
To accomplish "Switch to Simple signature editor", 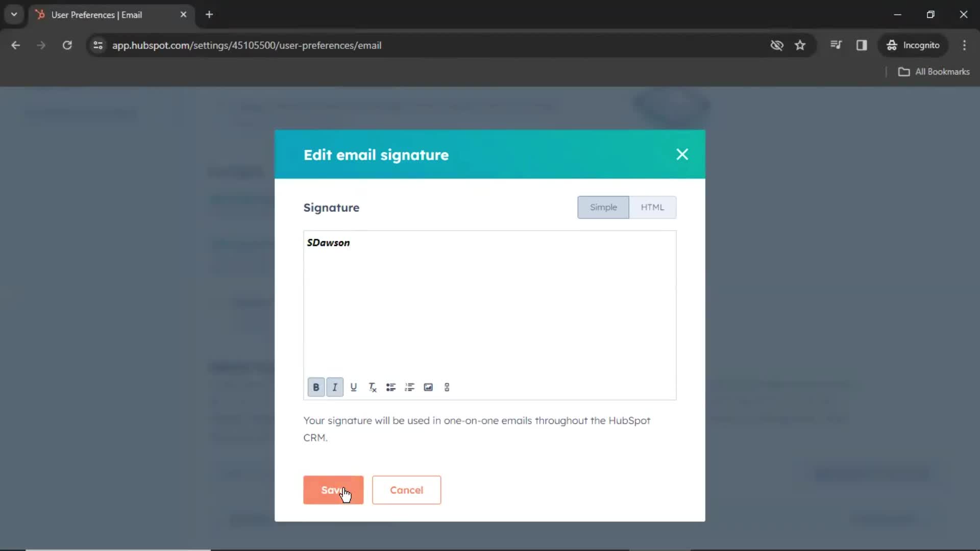I will [x=603, y=207].
